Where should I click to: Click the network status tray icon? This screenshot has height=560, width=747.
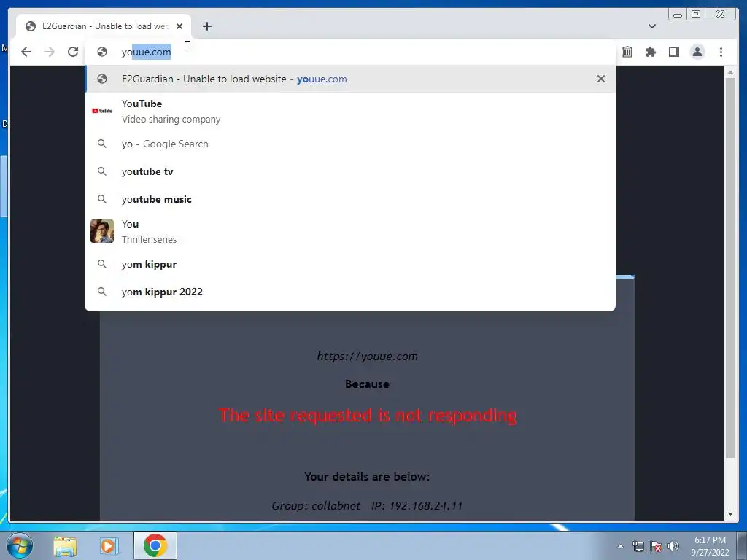point(638,546)
